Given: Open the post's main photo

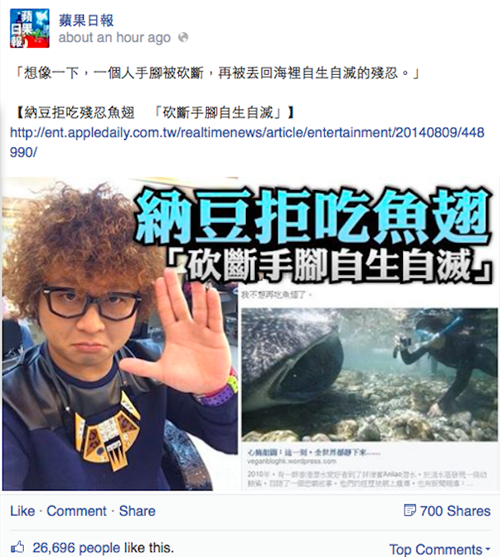Looking at the screenshot, I should (250, 334).
